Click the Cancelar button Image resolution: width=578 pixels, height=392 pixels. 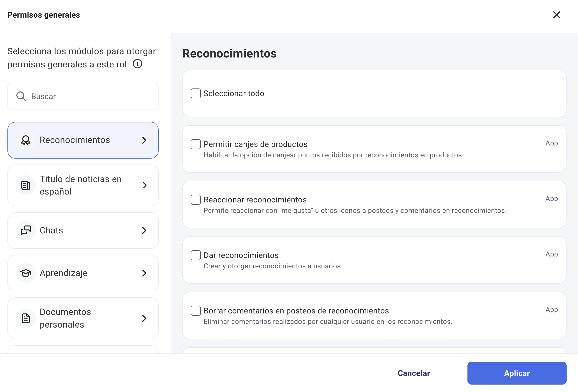[x=414, y=373]
